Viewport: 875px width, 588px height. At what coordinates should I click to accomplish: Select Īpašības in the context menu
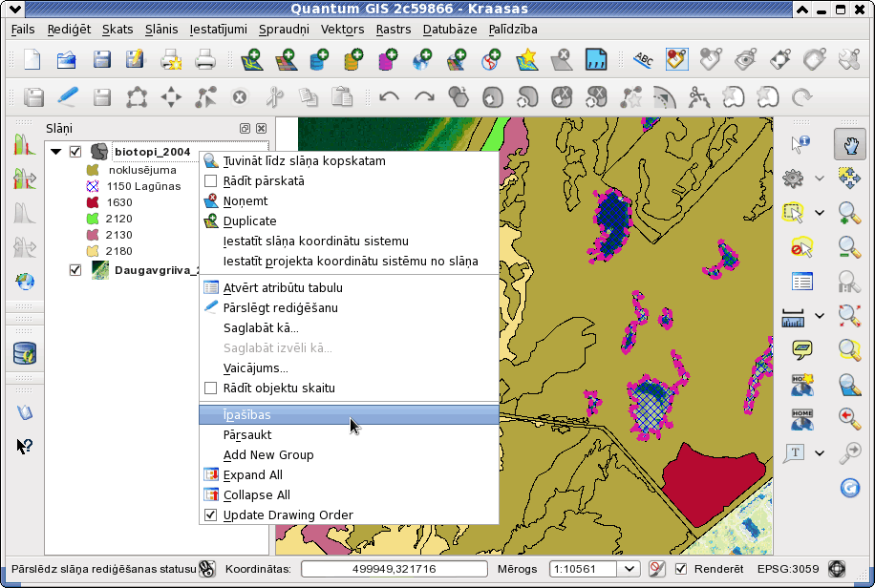[x=349, y=414]
